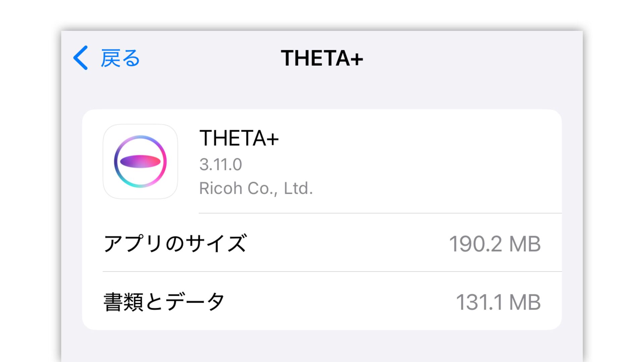The width and height of the screenshot is (644, 362).
Task: Tap the THETA+ app icon
Action: click(x=140, y=162)
